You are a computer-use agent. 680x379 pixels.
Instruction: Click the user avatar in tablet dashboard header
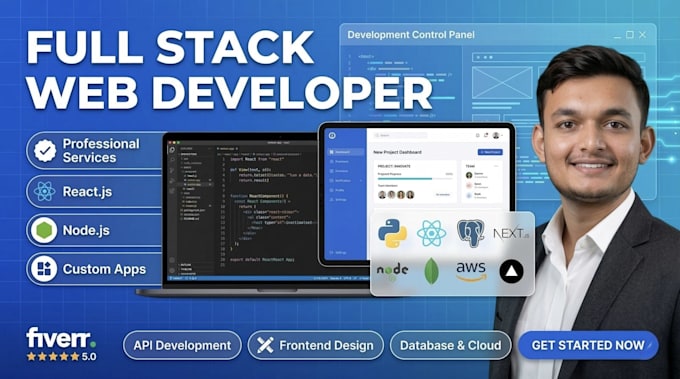(x=496, y=135)
